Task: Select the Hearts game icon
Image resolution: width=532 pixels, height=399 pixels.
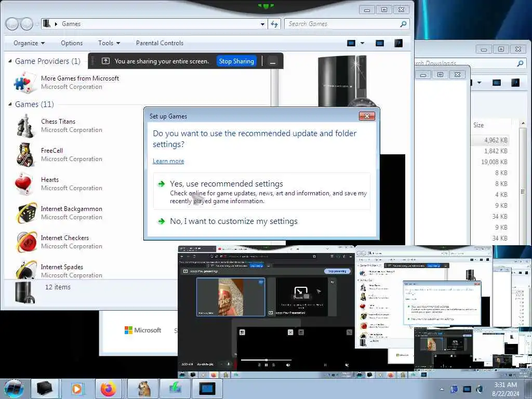Action: click(x=24, y=184)
